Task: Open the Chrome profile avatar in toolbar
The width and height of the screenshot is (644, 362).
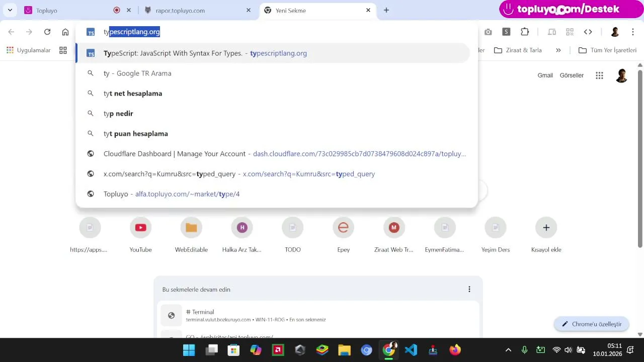Action: [615, 32]
